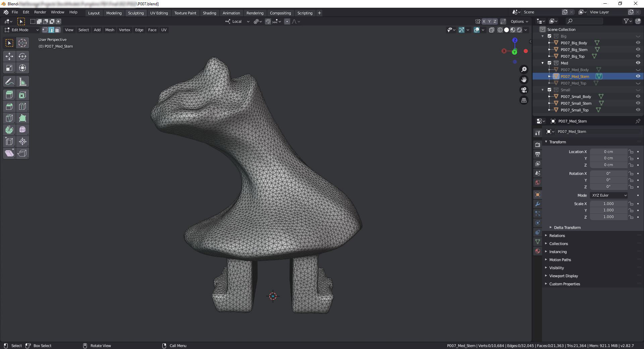Activate the Loop Cut tool
644x349 pixels.
tap(22, 107)
